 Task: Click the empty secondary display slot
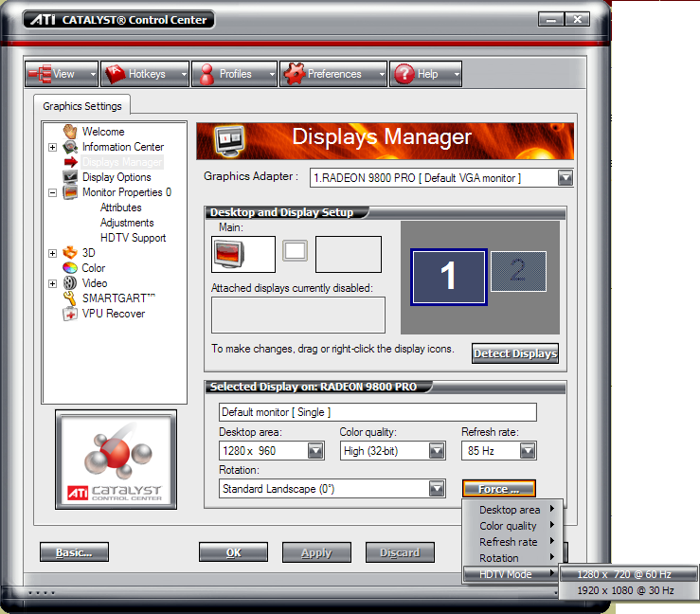pos(349,254)
